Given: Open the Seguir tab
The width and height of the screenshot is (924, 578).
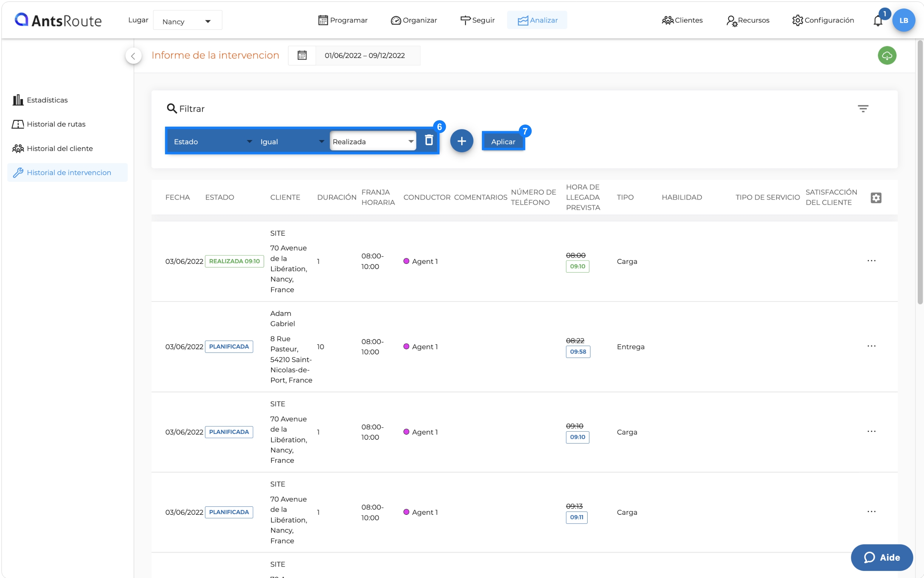Looking at the screenshot, I should point(477,20).
